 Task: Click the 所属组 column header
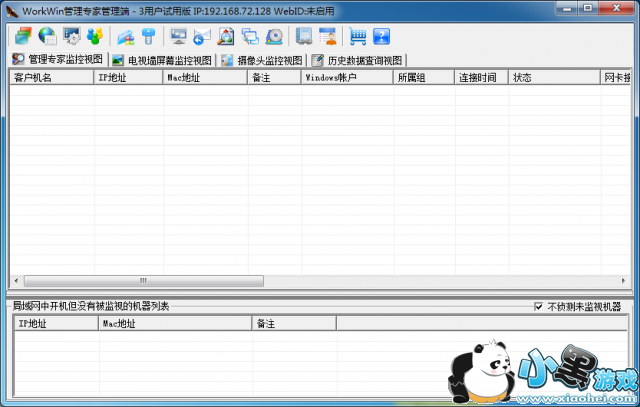click(424, 78)
